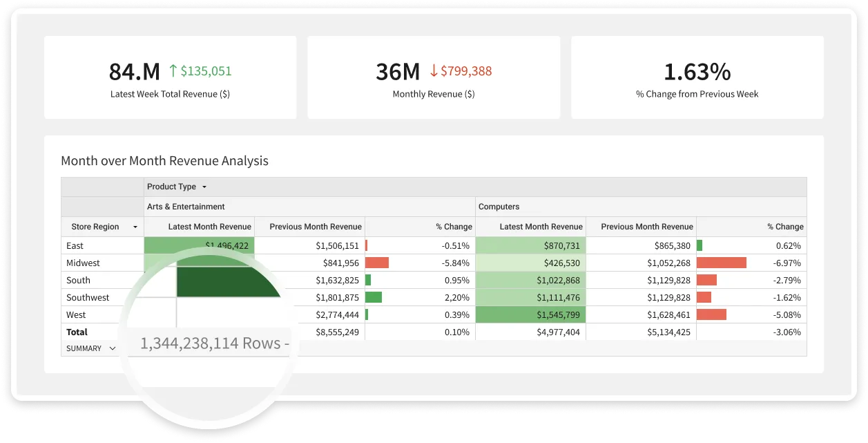
Task: Click the red down-arrow beside $799,388
Action: point(433,70)
